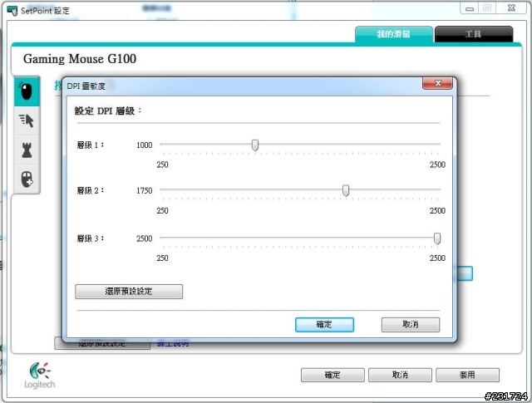532x403 pixels.
Task: Click 套用 apply button in SetPoint window
Action: (x=467, y=375)
